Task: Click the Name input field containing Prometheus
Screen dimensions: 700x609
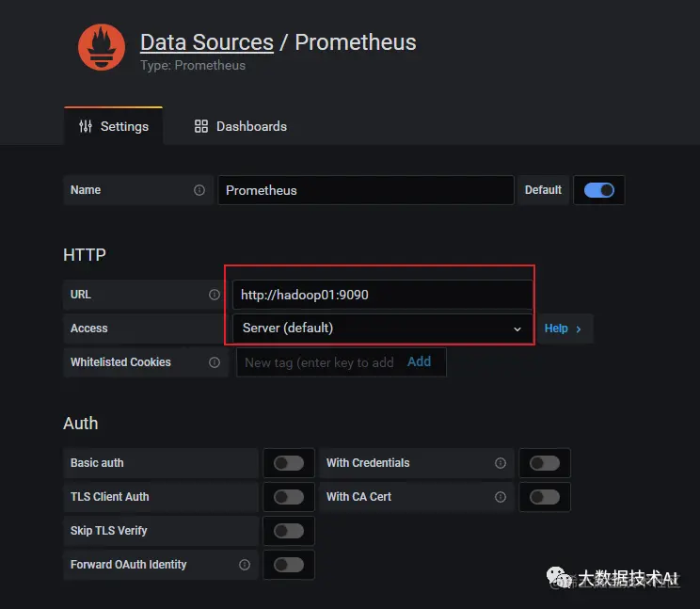Action: [366, 190]
